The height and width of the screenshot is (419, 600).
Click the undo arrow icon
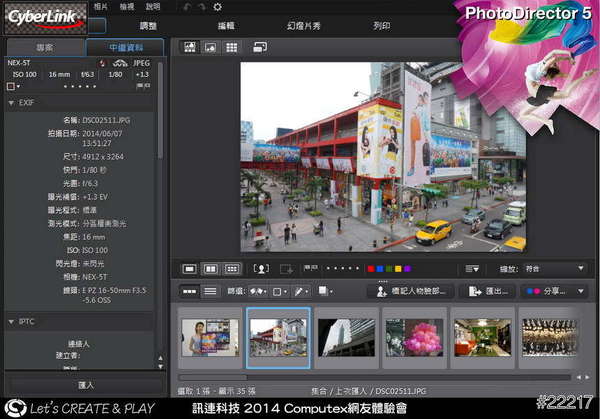[186, 7]
